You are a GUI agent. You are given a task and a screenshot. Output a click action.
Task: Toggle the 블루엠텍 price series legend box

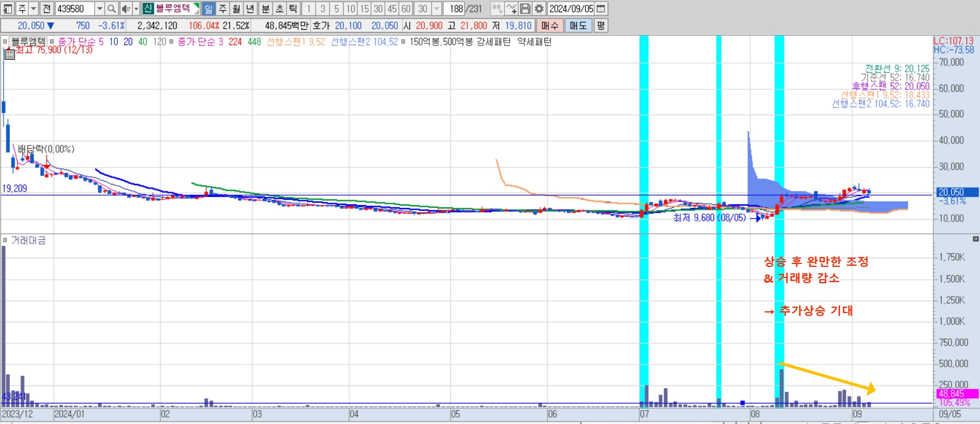point(5,41)
